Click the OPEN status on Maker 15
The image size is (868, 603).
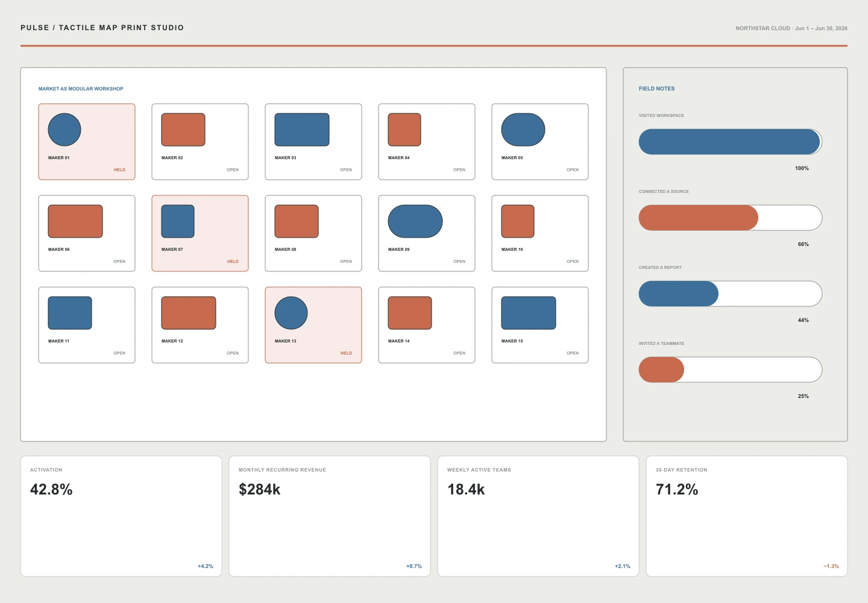click(573, 353)
